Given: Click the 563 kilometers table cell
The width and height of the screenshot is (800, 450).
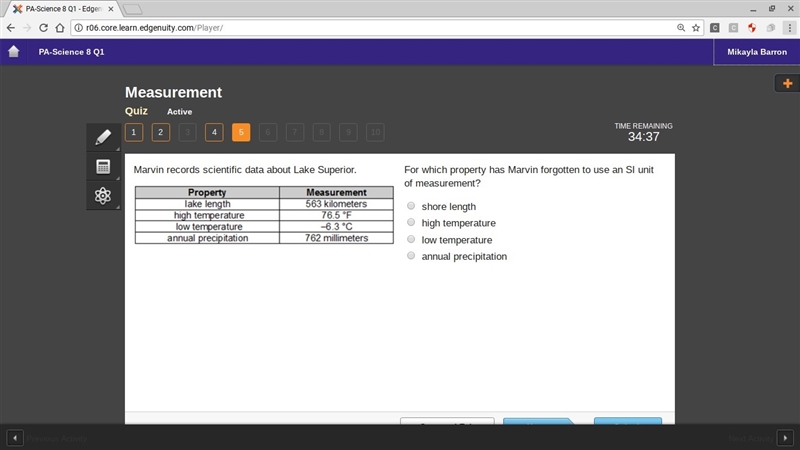Looking at the screenshot, I should pos(336,204).
